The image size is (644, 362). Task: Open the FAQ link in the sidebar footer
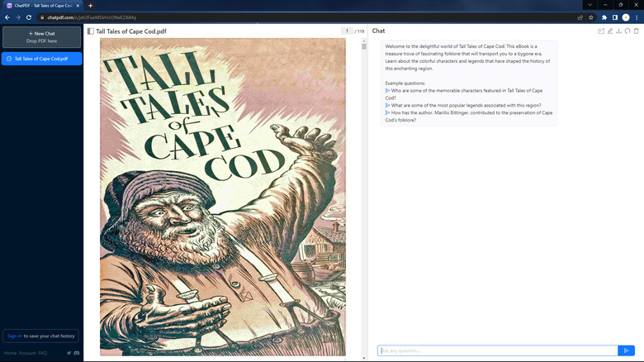click(42, 353)
